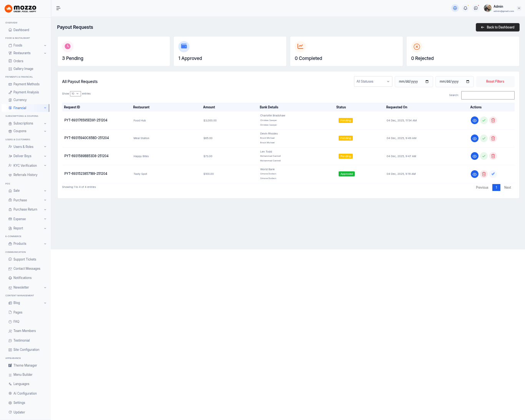The width and height of the screenshot is (525, 420).
Task: Click the table Search input field
Action: [487, 95]
